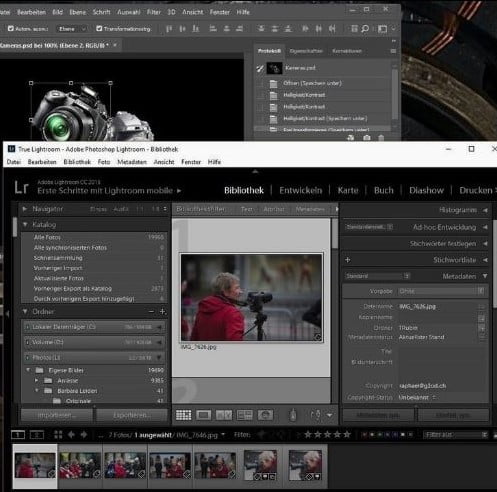Expand the Navigator panel
This screenshot has width=497, height=492.
[25, 209]
